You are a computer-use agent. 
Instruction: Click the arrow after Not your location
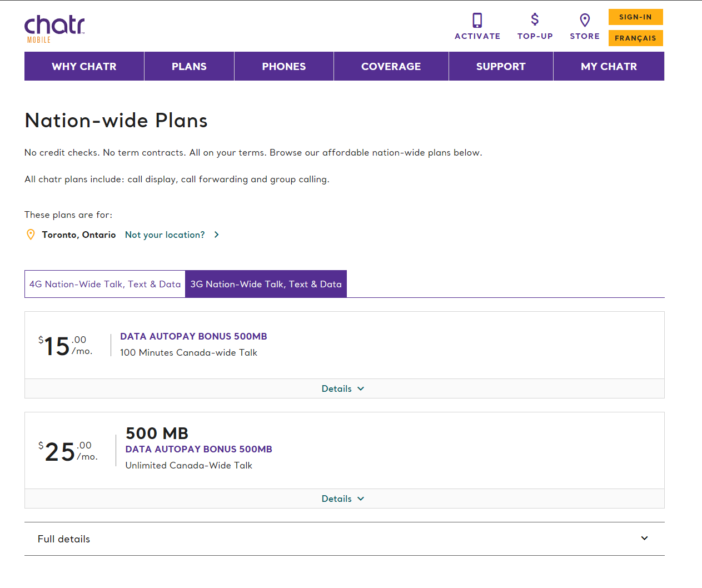(x=217, y=235)
